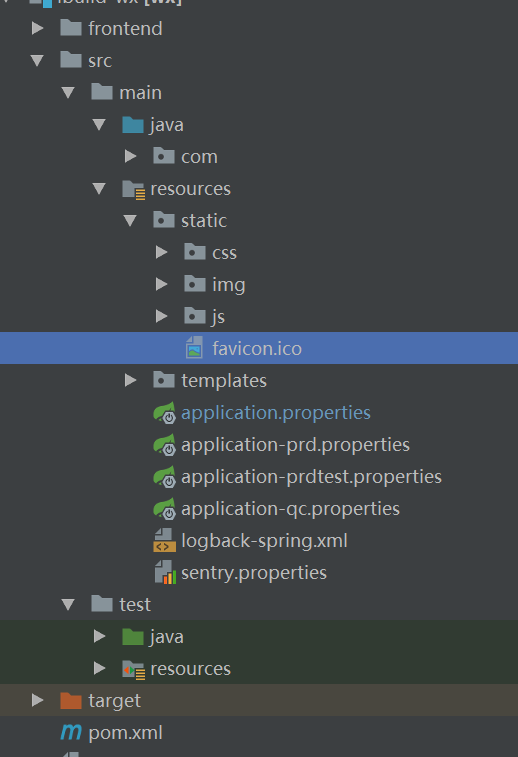Screen dimensions: 518x757
Task: Expand the css folder arrow
Action: tap(161, 252)
